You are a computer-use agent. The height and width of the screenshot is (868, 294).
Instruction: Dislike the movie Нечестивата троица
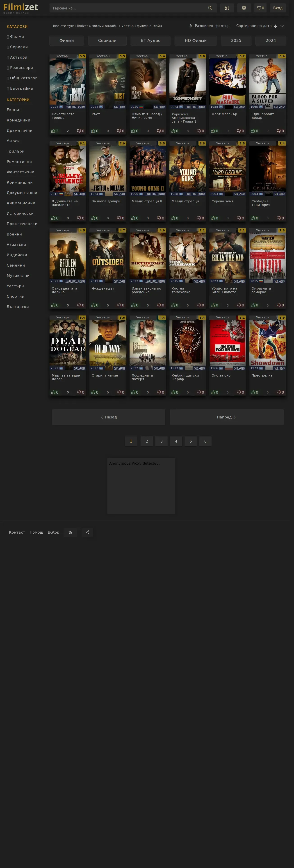point(80,131)
